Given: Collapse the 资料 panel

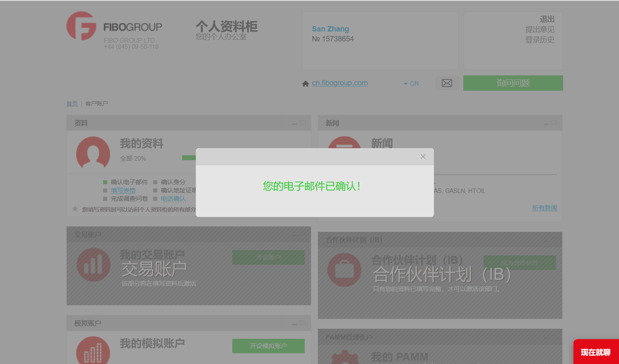Looking at the screenshot, I should (295, 123).
